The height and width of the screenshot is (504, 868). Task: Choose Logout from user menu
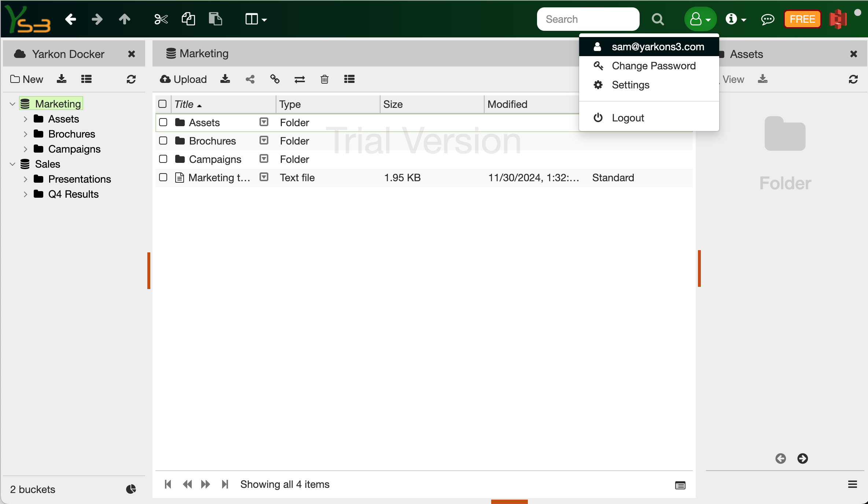point(628,118)
